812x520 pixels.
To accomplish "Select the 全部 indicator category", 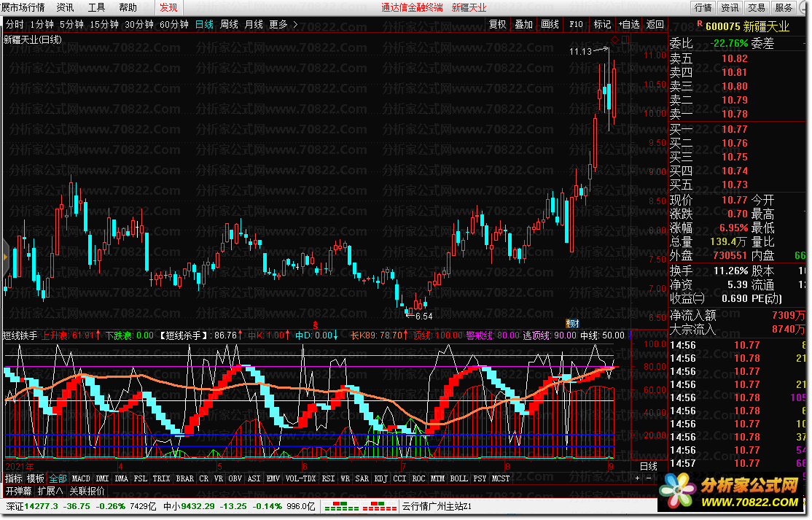I will [58, 478].
